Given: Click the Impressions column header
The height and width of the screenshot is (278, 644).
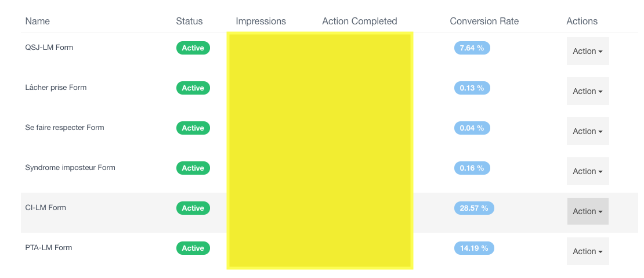Looking at the screenshot, I should [261, 21].
